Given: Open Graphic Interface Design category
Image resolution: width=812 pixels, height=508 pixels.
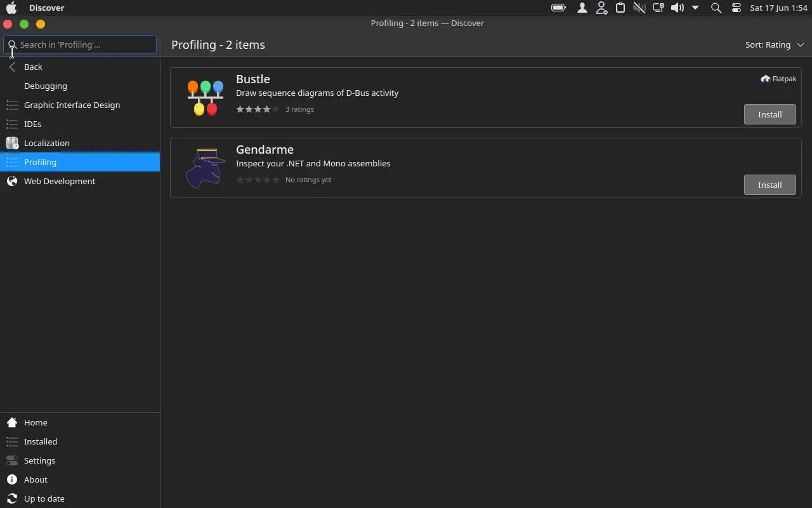Looking at the screenshot, I should [x=72, y=105].
